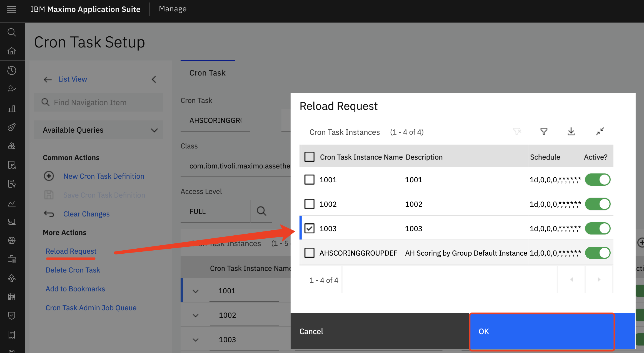Screen dimensions: 644x353
Task: Open the shield checkmark icon in sidebar
Action: click(12, 316)
